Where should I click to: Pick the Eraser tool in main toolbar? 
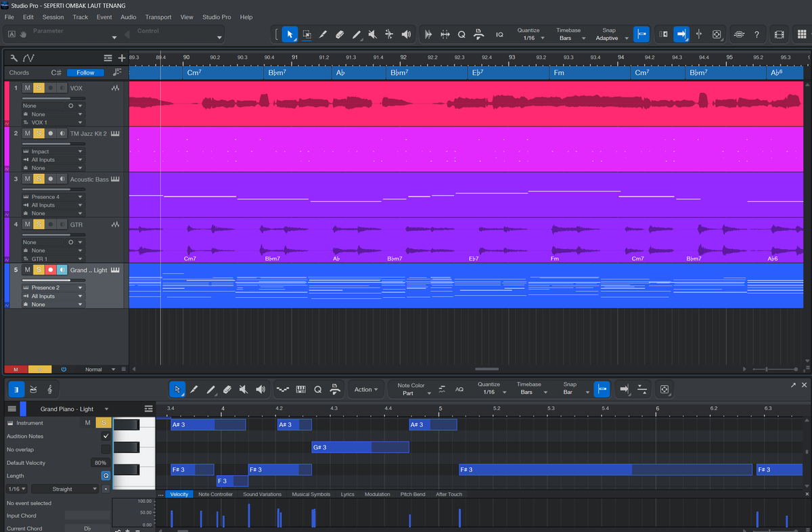[340, 34]
